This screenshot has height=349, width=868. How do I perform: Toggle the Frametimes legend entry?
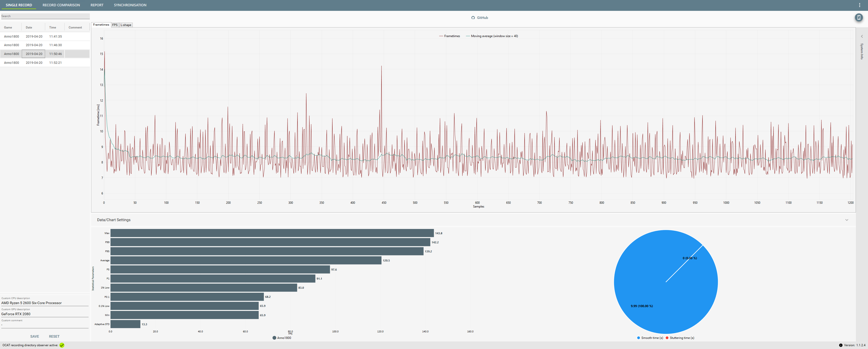tap(449, 36)
